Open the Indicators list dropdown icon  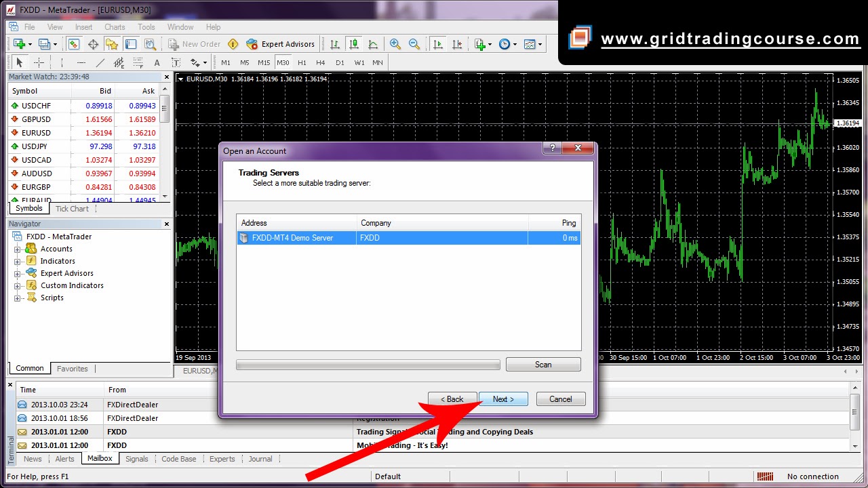point(484,44)
